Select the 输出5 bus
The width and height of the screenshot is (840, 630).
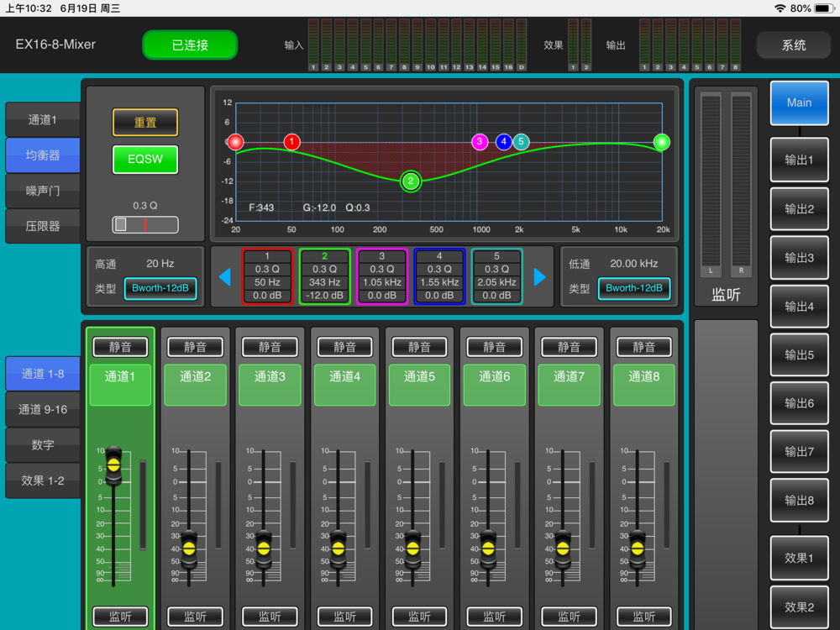(800, 354)
